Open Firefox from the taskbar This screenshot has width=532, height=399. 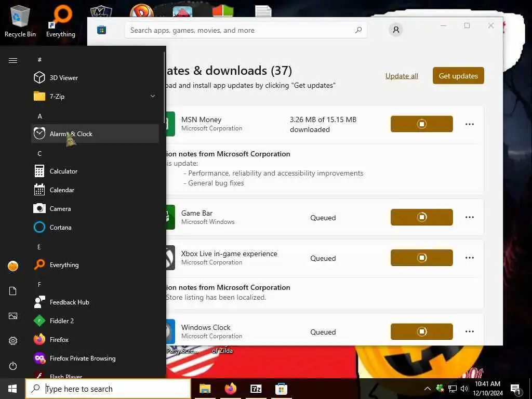point(230,389)
